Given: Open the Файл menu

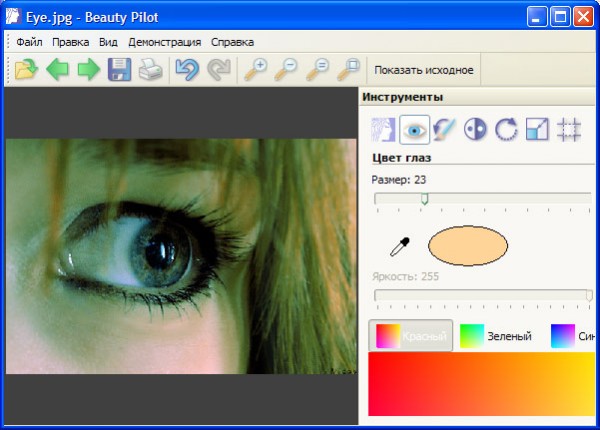Looking at the screenshot, I should [x=29, y=42].
